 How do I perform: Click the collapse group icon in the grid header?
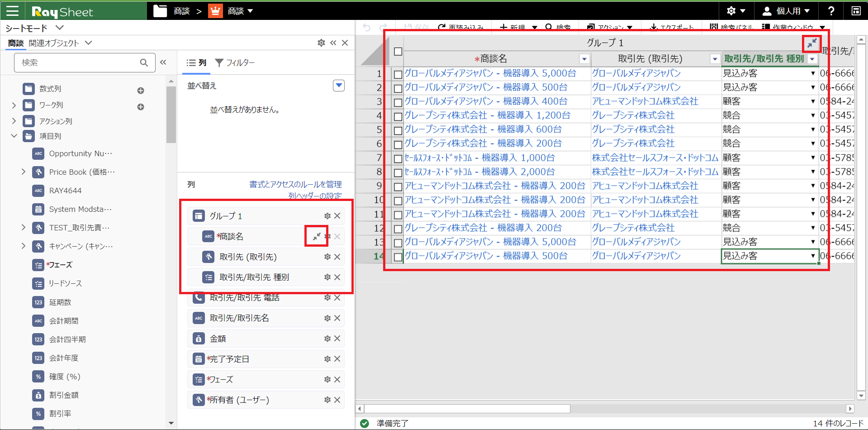[812, 43]
